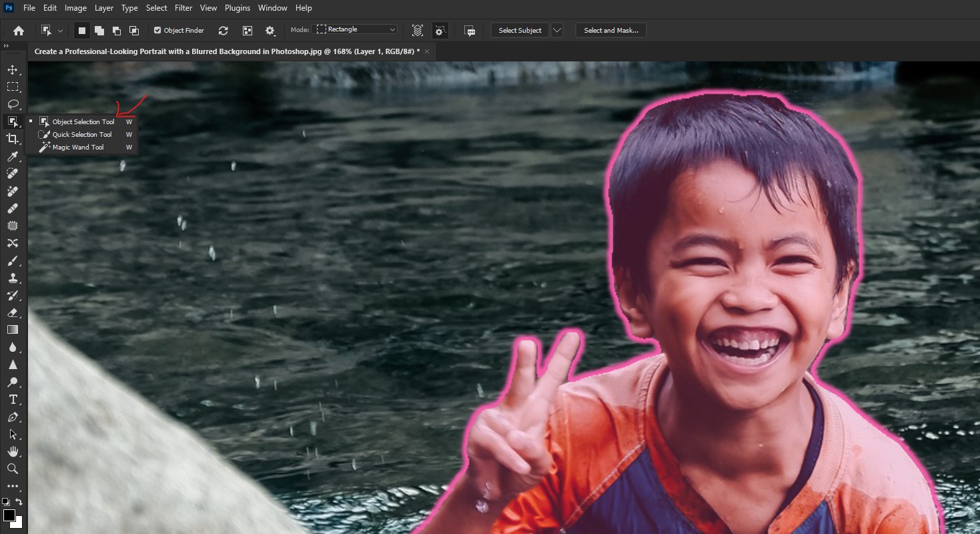The height and width of the screenshot is (534, 980).
Task: Open the tool preset picker dropdown
Action: [x=51, y=30]
